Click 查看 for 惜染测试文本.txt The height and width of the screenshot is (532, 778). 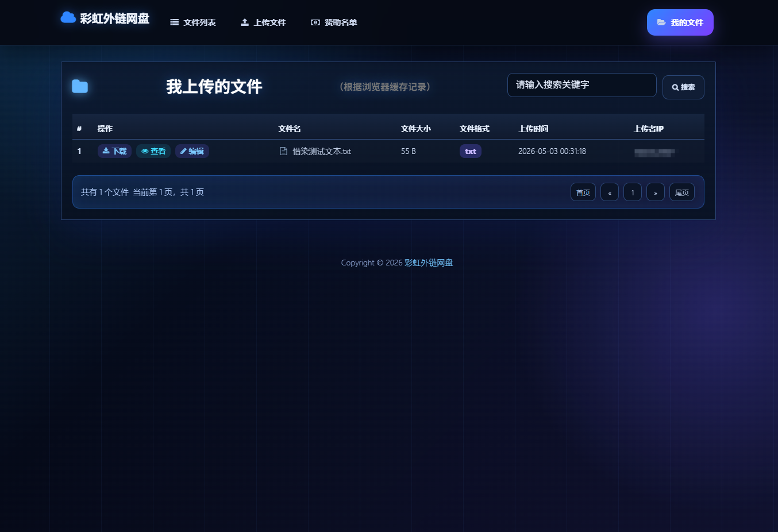153,151
